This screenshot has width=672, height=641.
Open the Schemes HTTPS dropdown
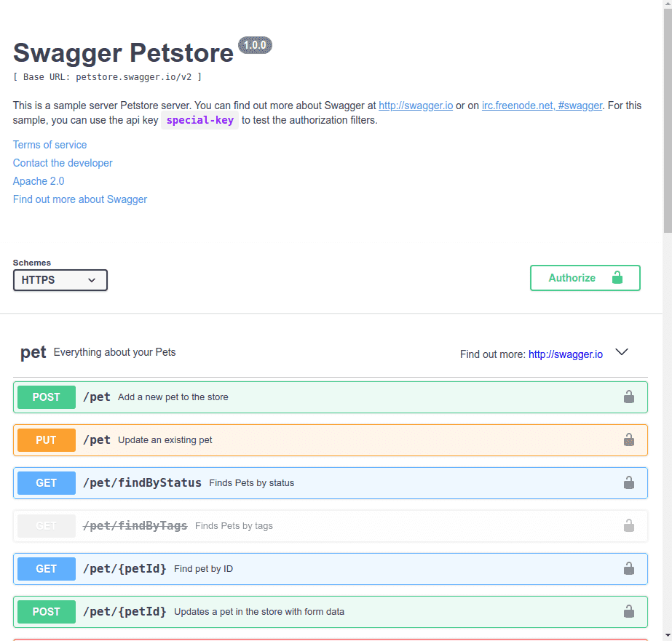pos(60,280)
